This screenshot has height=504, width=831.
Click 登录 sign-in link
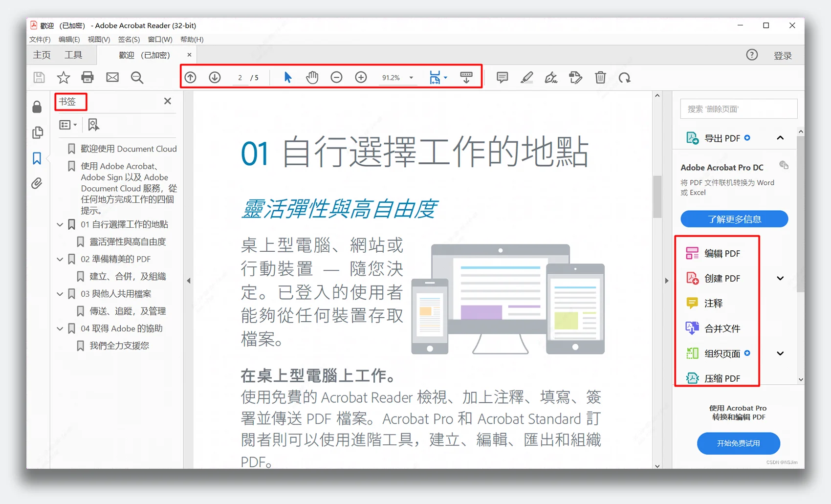point(783,56)
